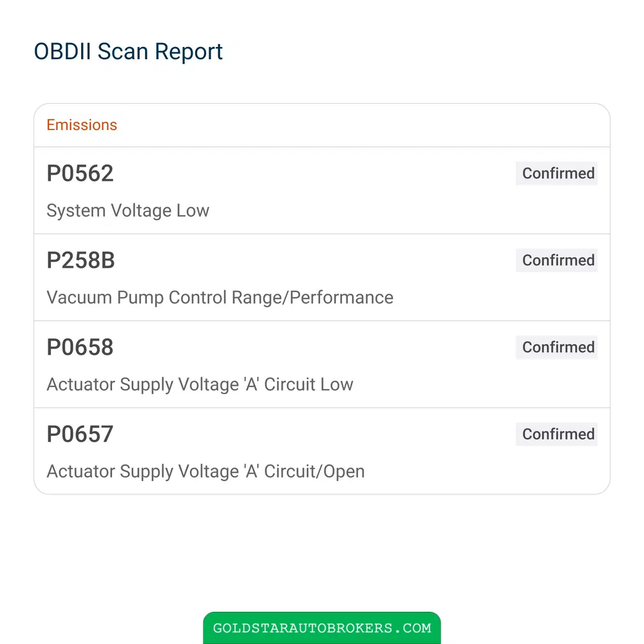Open the P0562 trouble code
The image size is (644, 644).
[80, 173]
